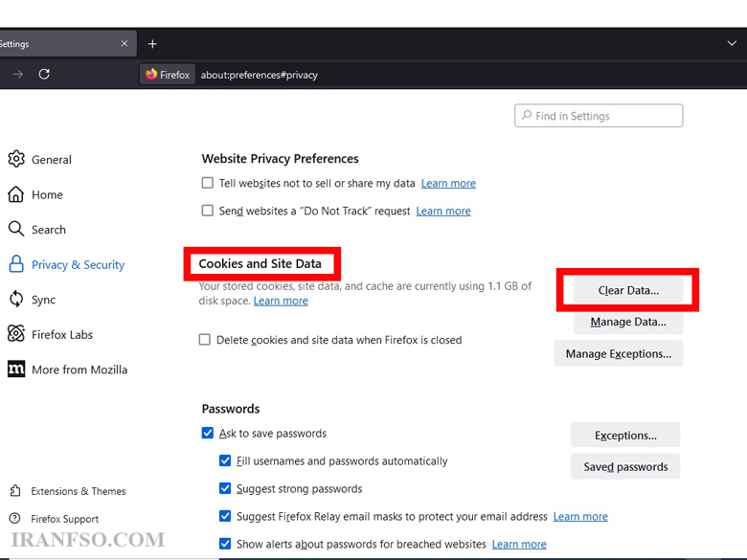This screenshot has height=560, width=747.
Task: Enable Tell websites not to sell data
Action: point(208,183)
